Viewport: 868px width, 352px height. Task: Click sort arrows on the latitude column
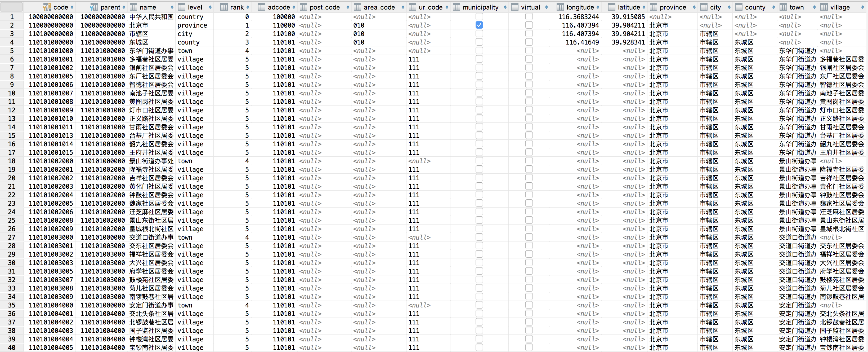pos(644,7)
